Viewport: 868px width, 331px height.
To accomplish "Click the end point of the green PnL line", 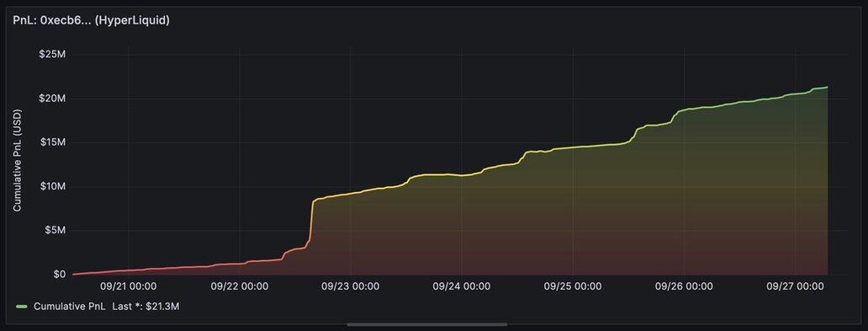I will (x=827, y=87).
